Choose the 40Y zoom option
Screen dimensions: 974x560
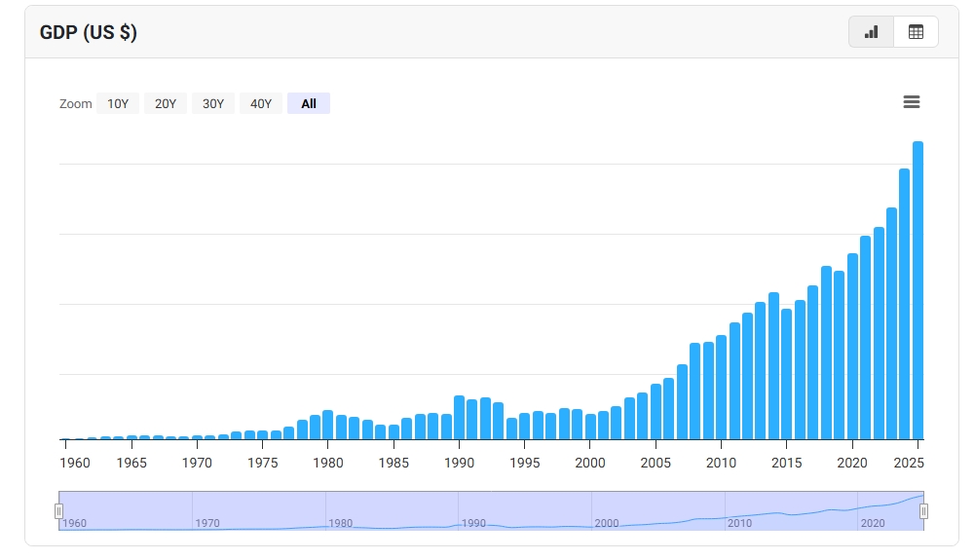pyautogui.click(x=261, y=103)
